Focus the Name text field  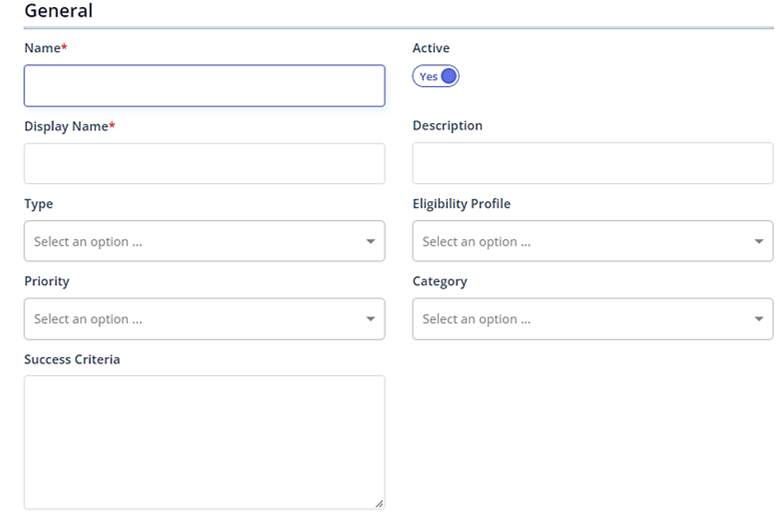204,86
